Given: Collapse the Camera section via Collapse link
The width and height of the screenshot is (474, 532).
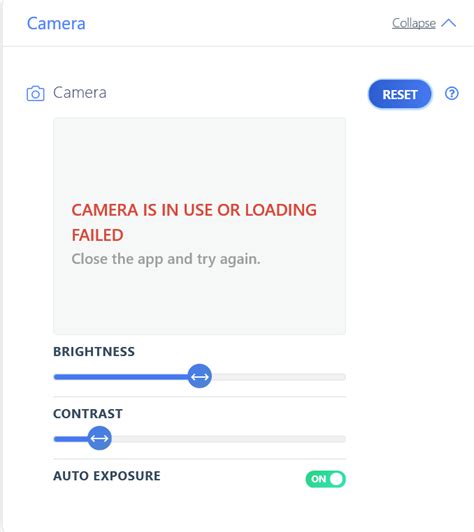Looking at the screenshot, I should (x=414, y=23).
